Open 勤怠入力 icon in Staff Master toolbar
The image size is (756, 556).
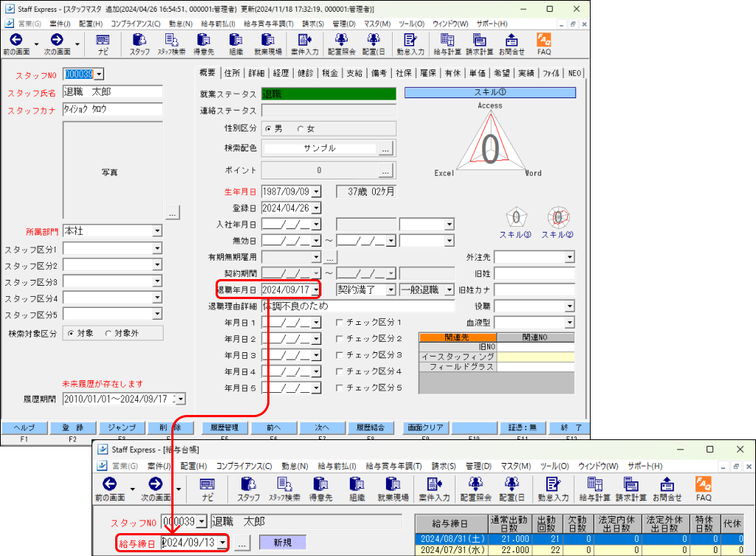tap(410, 44)
